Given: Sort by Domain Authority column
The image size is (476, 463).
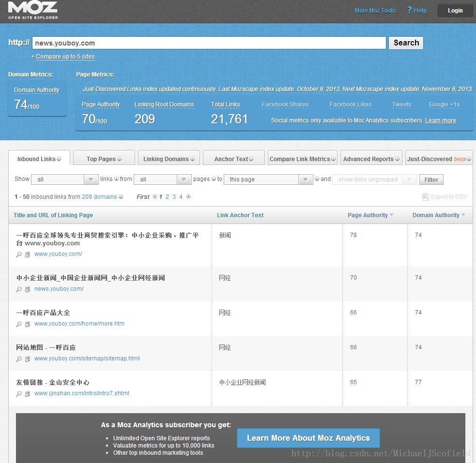Looking at the screenshot, I should (439, 215).
